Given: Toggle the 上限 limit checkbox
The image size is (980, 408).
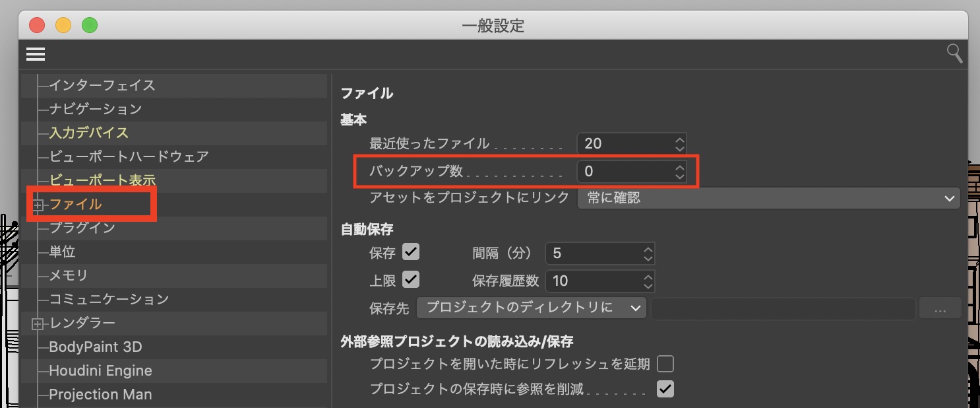Looking at the screenshot, I should point(411,280).
